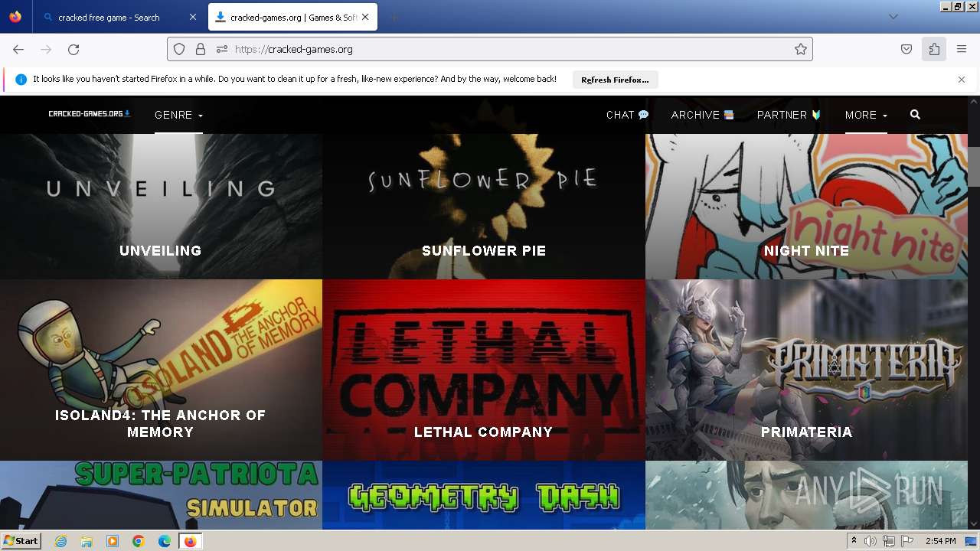This screenshot has width=980, height=551.
Task: Open the NIGHT NITE game tile
Action: click(x=806, y=207)
